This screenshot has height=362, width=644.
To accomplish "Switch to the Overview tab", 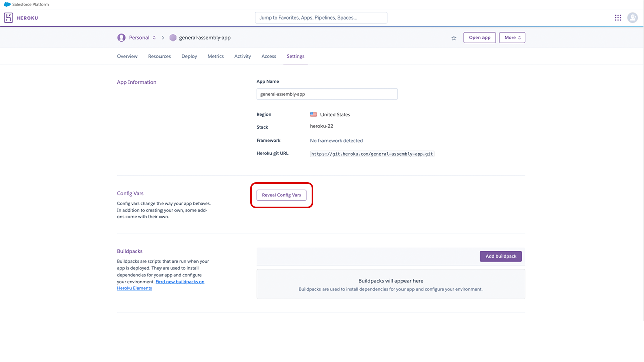I will [x=127, y=56].
